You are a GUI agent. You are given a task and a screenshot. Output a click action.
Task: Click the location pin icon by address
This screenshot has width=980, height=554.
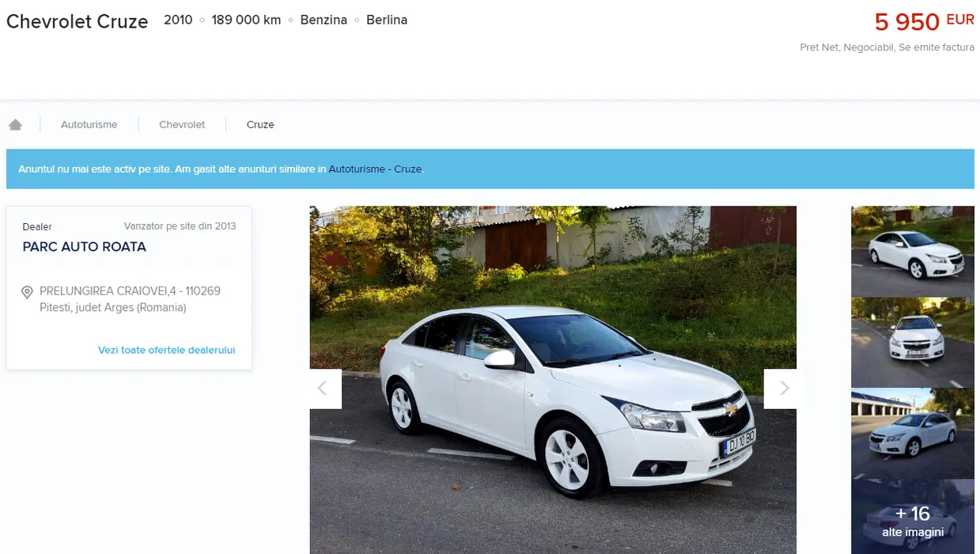click(x=27, y=292)
